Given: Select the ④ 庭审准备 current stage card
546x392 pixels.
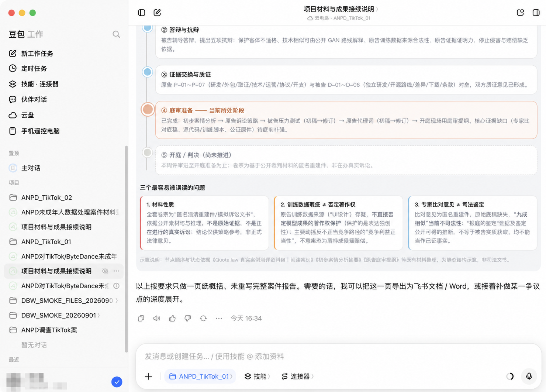Looking at the screenshot, I should coord(346,120).
